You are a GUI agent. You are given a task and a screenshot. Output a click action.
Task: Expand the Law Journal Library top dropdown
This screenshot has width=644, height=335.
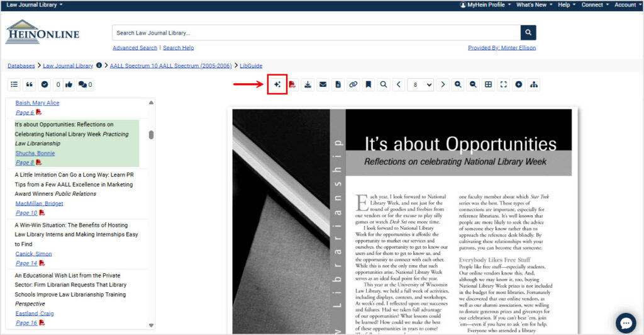click(x=35, y=4)
